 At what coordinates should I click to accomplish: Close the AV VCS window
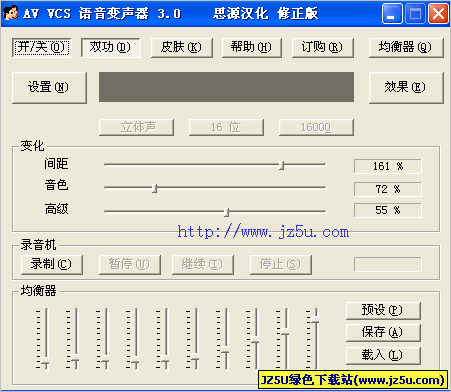click(438, 14)
